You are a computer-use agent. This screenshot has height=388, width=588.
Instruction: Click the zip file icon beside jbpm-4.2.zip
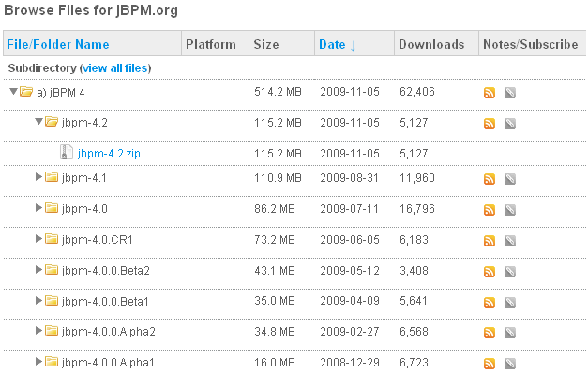click(66, 152)
